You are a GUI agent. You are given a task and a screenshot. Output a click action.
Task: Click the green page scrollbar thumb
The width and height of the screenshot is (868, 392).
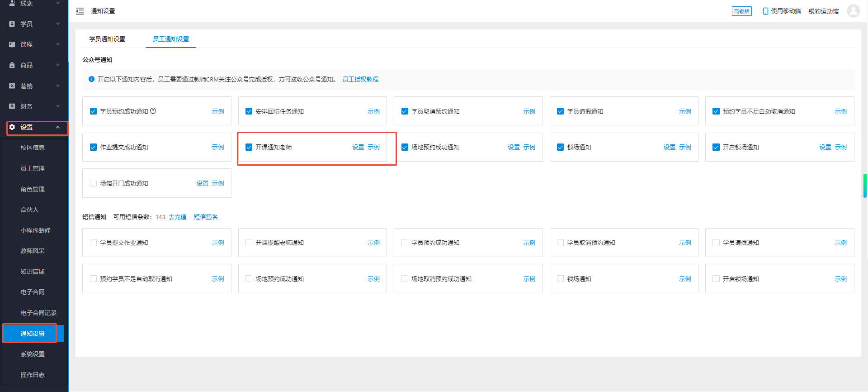[x=865, y=186]
